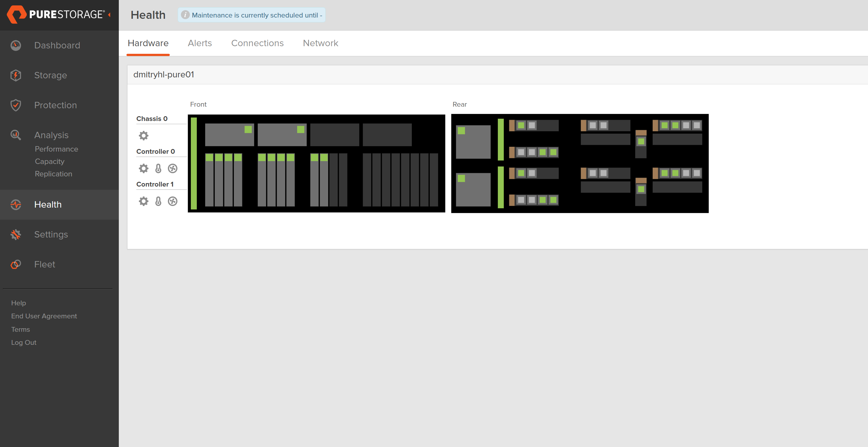Image resolution: width=868 pixels, height=447 pixels.
Task: Click Controller 1 temperature thermometer icon
Action: point(158,201)
